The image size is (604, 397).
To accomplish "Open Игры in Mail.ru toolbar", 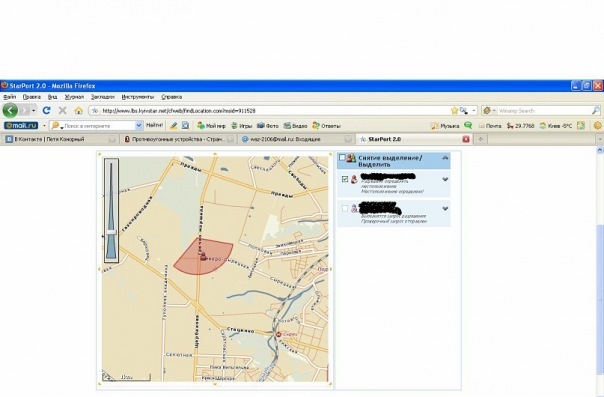I will point(242,126).
